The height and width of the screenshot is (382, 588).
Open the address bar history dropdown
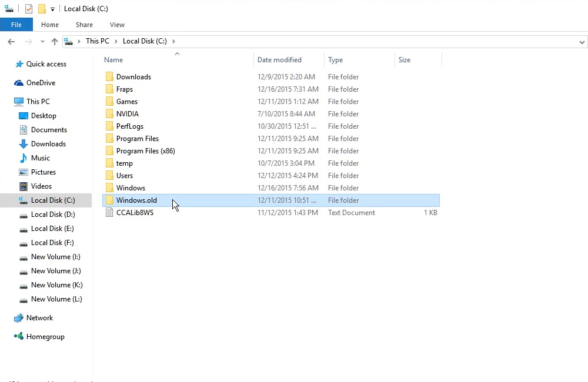[x=582, y=42]
